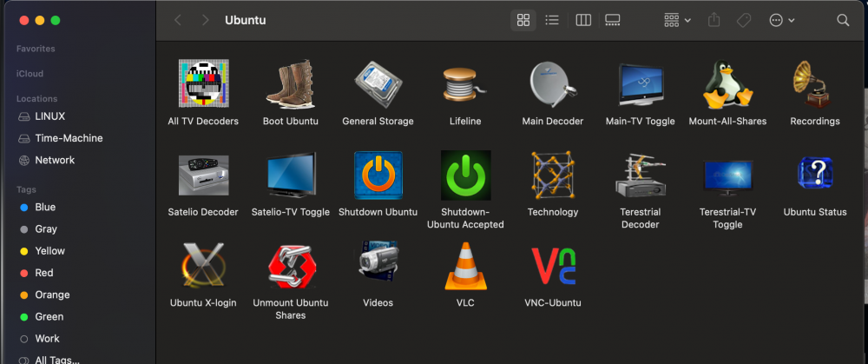
Task: Select the orange Shutdown Ubuntu power icon
Action: (x=378, y=175)
